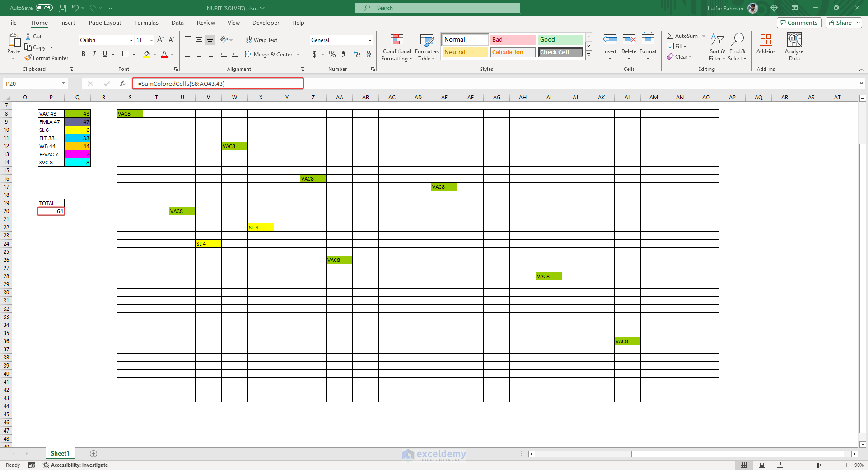Click the Save icon in title bar
The image size is (868, 470).
(x=62, y=8)
